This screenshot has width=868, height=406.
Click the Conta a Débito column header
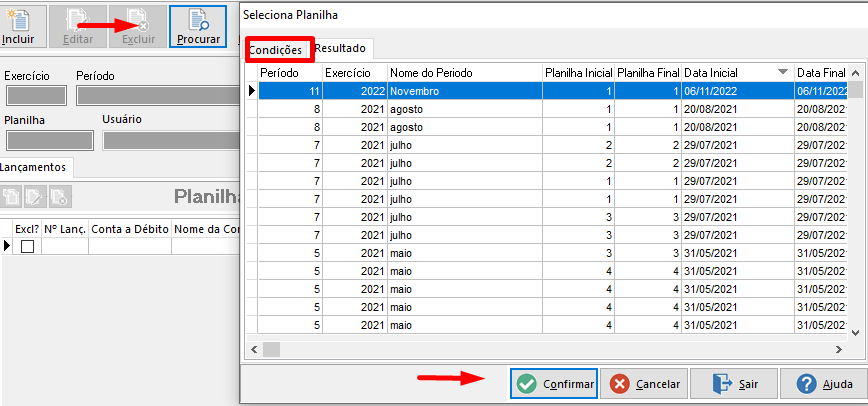click(130, 229)
